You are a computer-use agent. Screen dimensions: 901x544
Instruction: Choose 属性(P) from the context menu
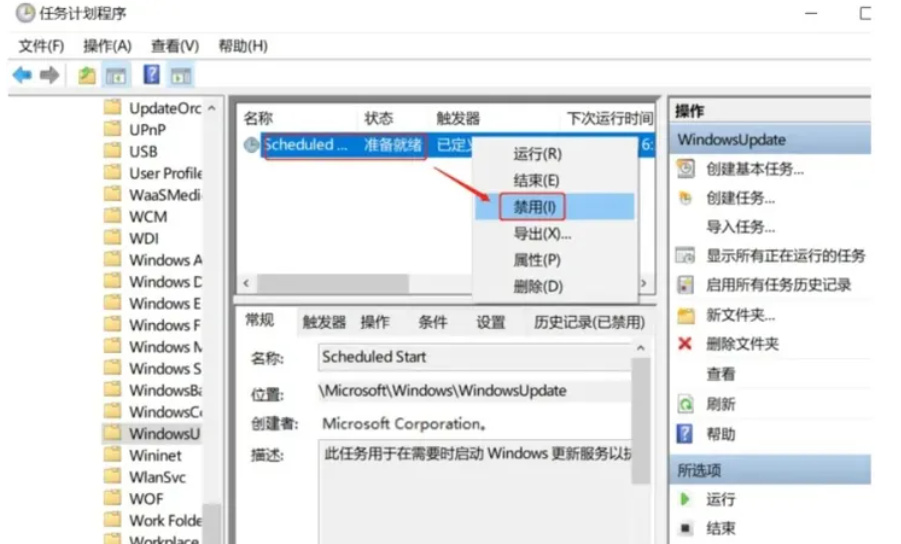[555, 260]
